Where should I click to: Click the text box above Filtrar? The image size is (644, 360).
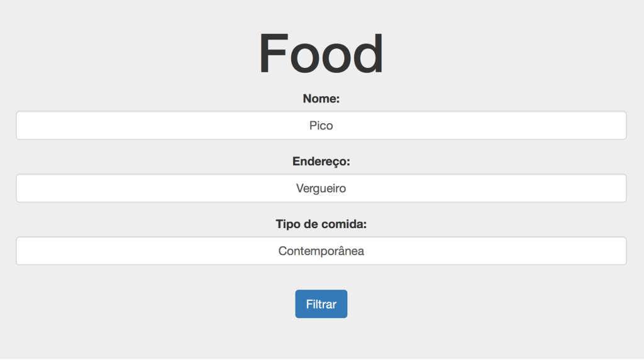(x=321, y=251)
